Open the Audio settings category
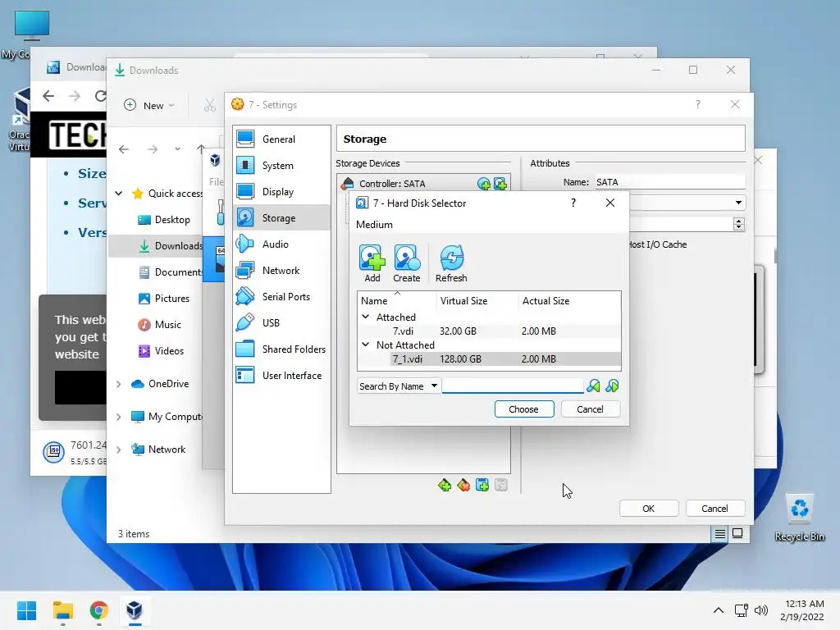 pyautogui.click(x=282, y=244)
